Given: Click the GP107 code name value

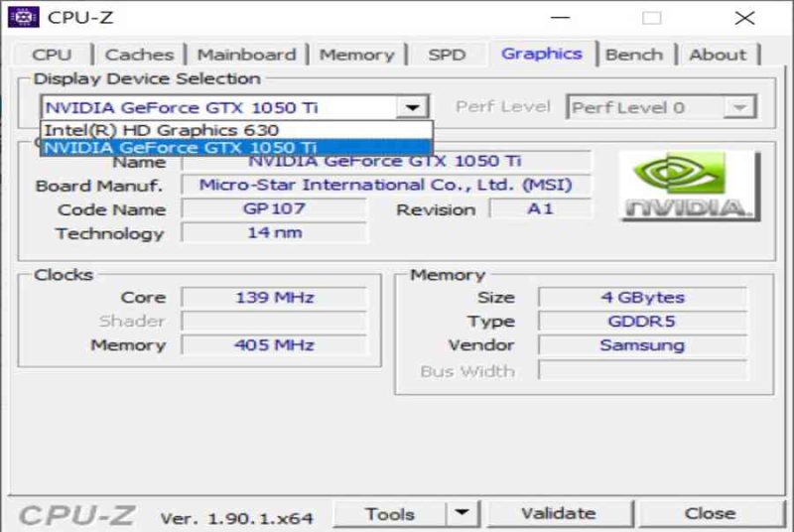Looking at the screenshot, I should [274, 208].
